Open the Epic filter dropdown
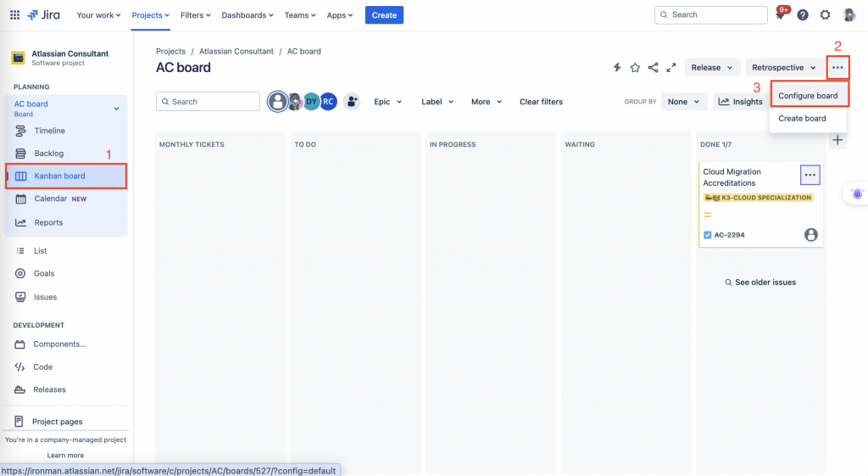This screenshot has width=868, height=476. (x=387, y=102)
